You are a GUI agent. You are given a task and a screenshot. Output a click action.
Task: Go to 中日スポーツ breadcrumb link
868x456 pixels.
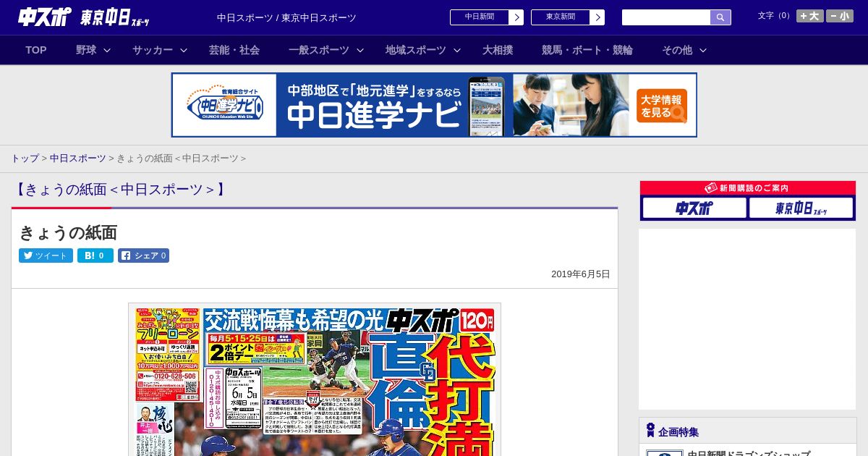coord(78,159)
